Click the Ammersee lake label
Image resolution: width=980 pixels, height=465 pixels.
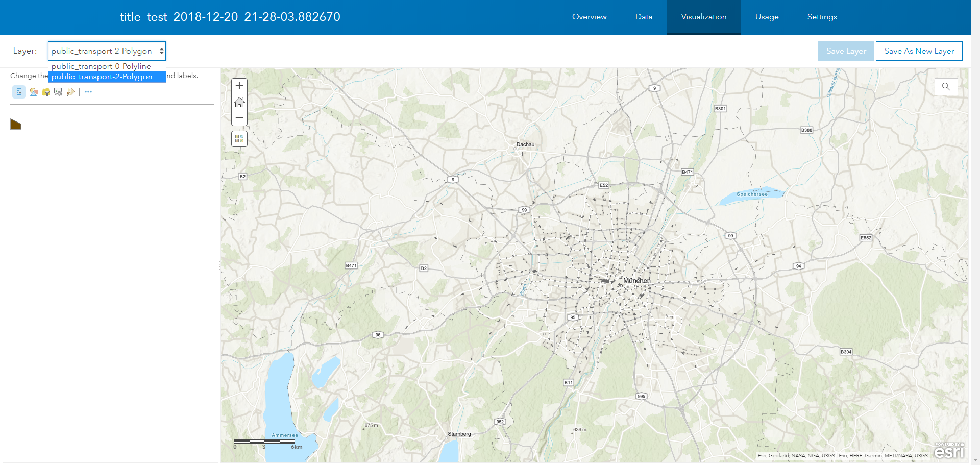(285, 435)
